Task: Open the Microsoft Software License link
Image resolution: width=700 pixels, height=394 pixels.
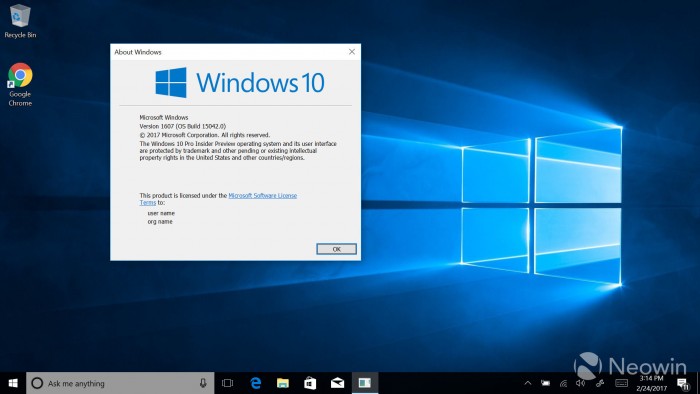Action: [262, 195]
